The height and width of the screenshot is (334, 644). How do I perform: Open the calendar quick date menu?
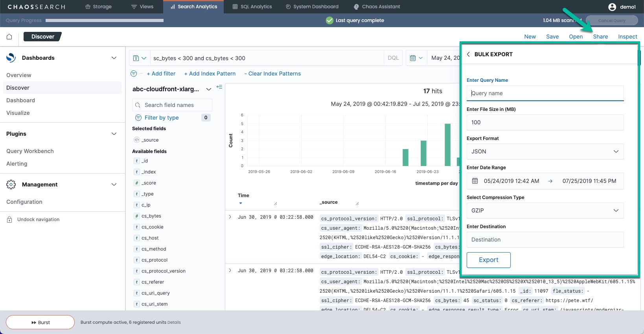click(416, 58)
